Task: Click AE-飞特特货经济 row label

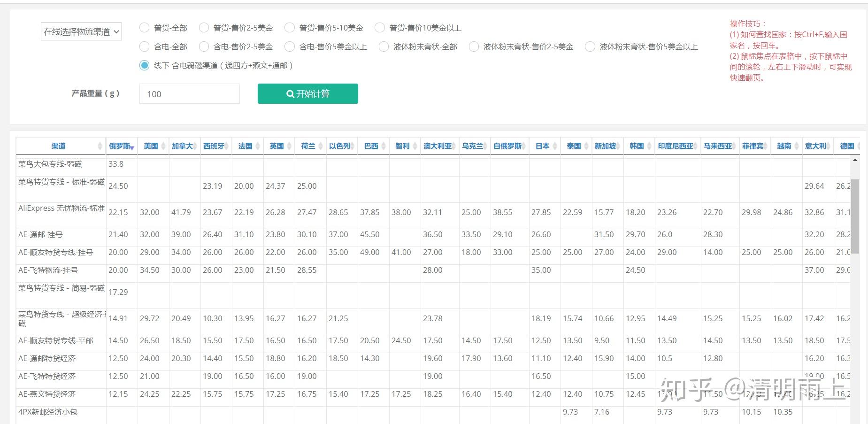Action: point(47,376)
